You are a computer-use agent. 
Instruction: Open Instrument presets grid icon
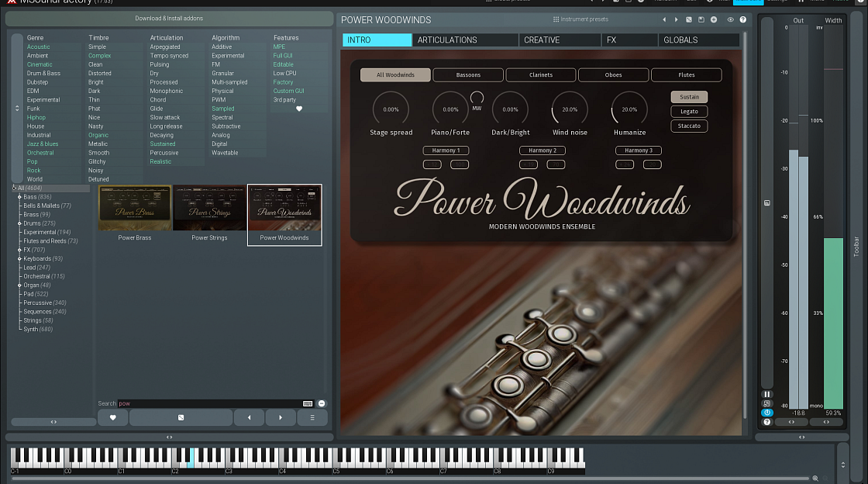point(556,19)
